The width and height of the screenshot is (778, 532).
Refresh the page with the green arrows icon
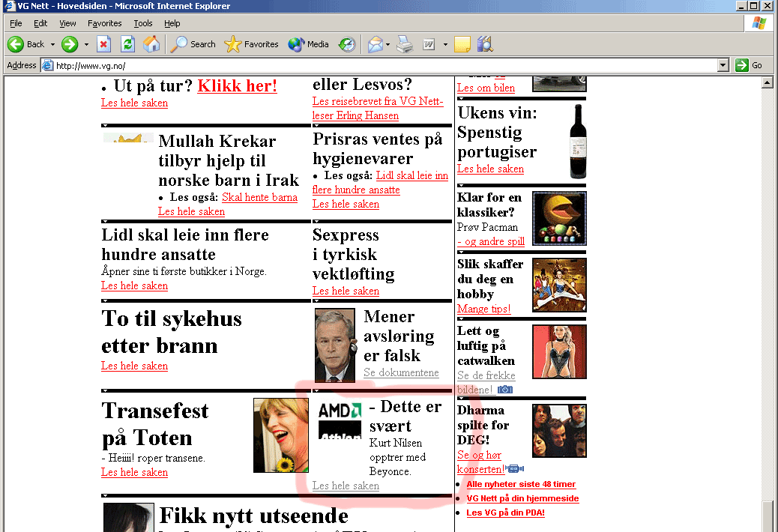127,44
